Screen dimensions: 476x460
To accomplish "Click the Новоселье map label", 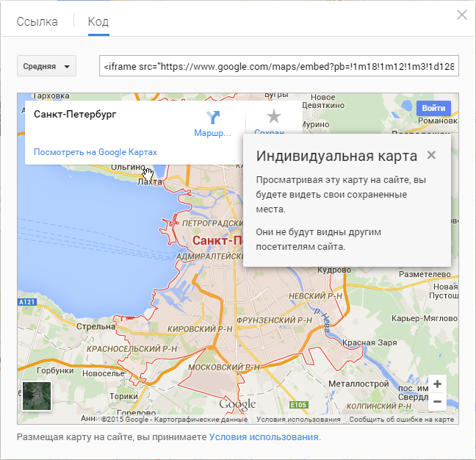I will click(x=104, y=373).
